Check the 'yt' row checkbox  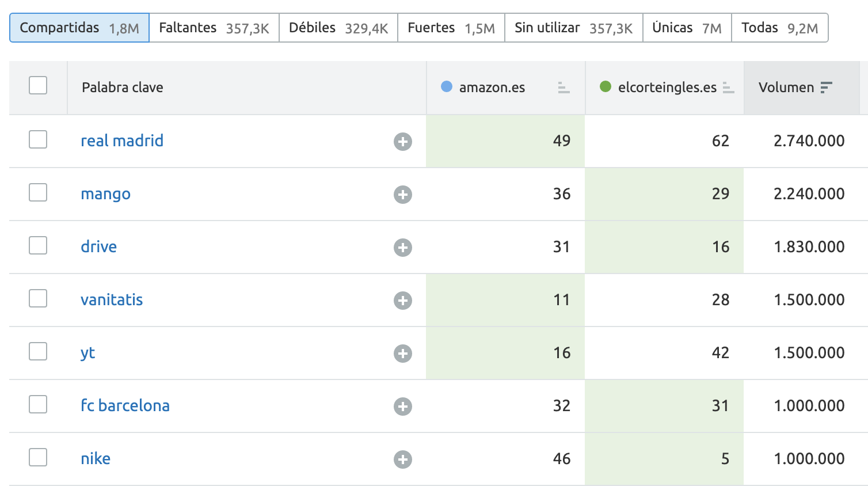tap(38, 351)
